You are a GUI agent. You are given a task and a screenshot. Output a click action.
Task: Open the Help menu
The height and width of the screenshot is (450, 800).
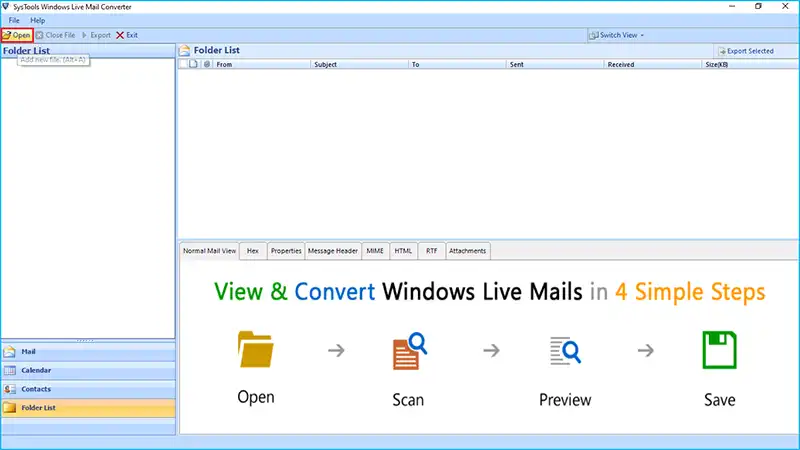point(37,20)
